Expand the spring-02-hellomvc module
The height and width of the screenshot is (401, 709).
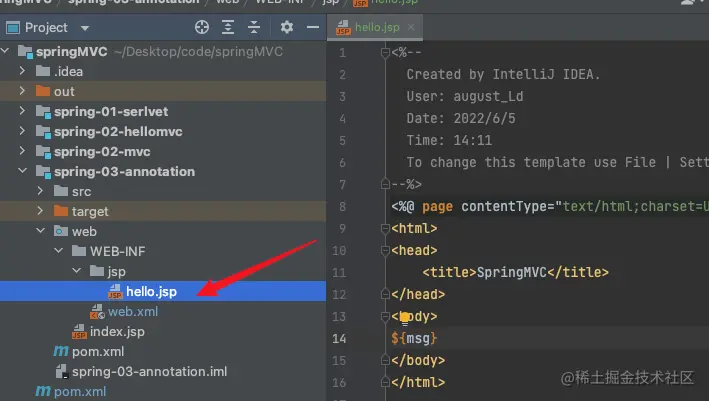[22, 131]
